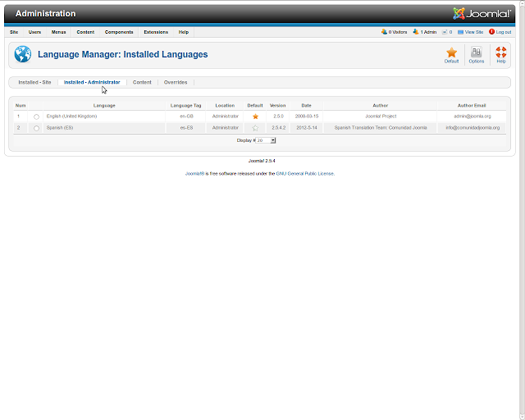Click the admin@joomla.org email cell
This screenshot has height=420, width=525.
click(x=472, y=116)
